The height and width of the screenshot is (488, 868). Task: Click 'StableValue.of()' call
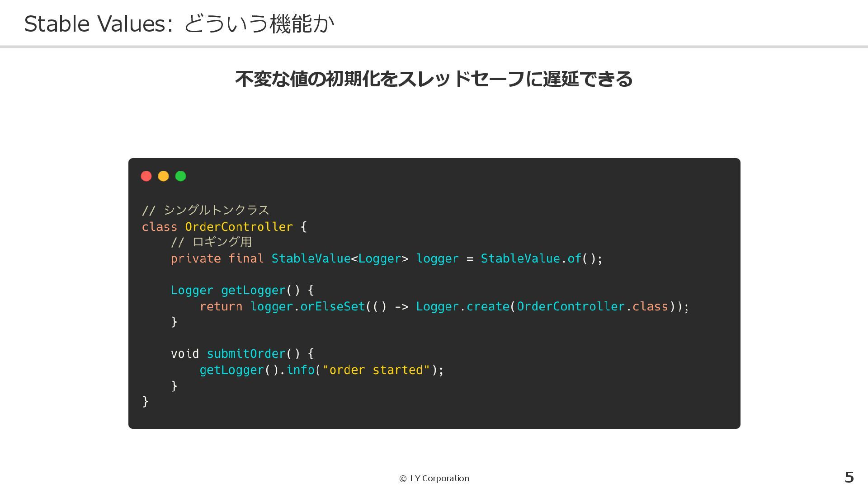[538, 258]
